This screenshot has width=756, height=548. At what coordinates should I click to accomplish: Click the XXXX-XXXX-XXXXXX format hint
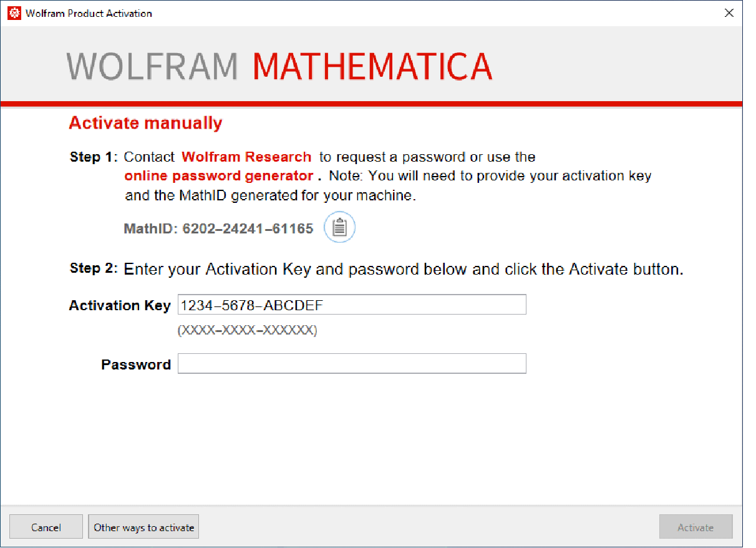(x=248, y=331)
